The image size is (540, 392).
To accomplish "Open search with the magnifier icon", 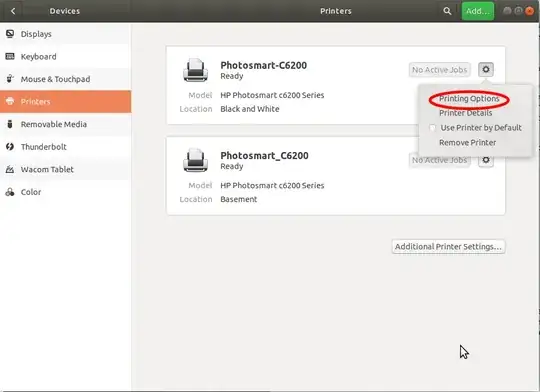I will click(447, 11).
